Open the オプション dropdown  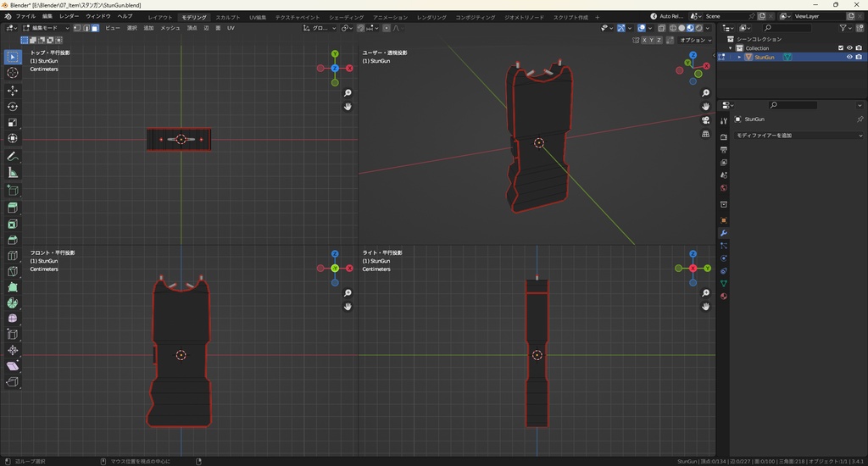pyautogui.click(x=694, y=40)
